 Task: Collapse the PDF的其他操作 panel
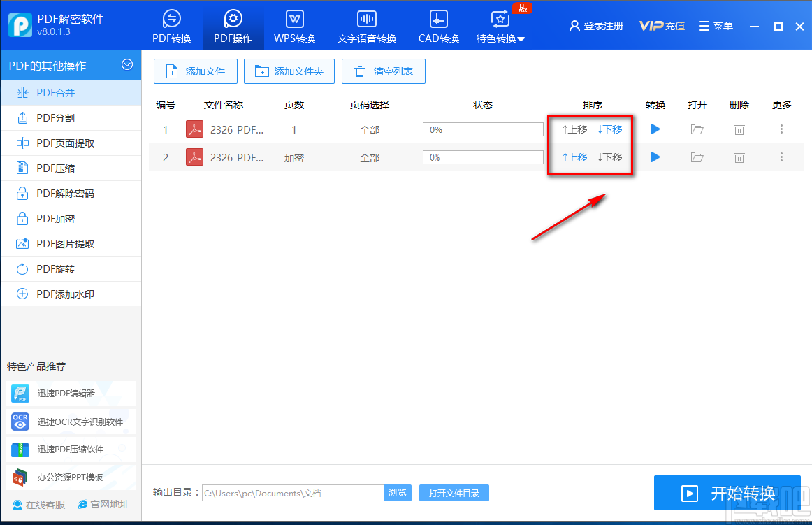(127, 65)
